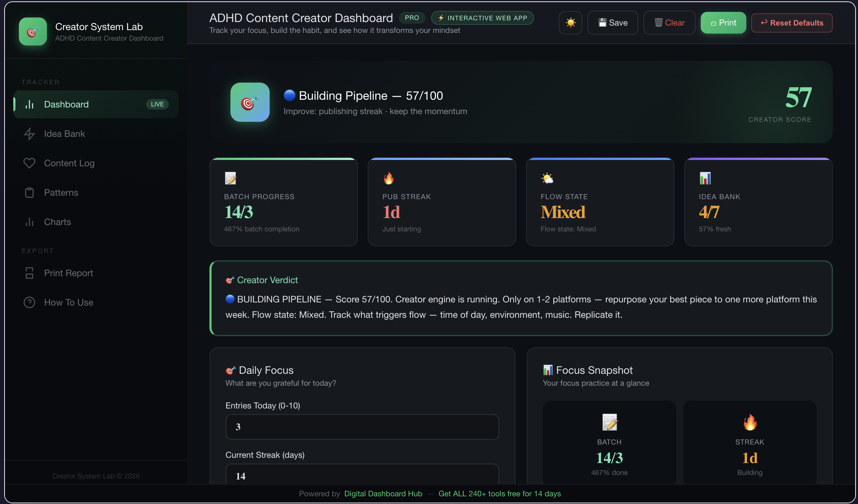Click the LIVE badge on Dashboard
The image size is (858, 504).
click(x=157, y=104)
